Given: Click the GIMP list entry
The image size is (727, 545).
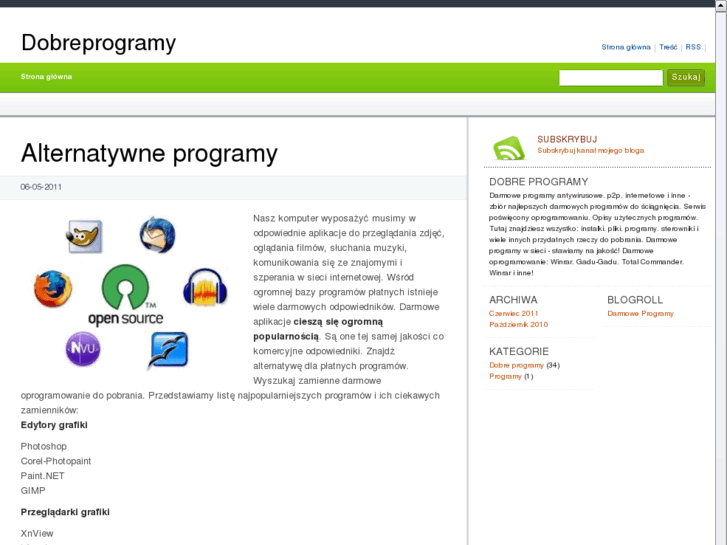Looking at the screenshot, I should (33, 491).
